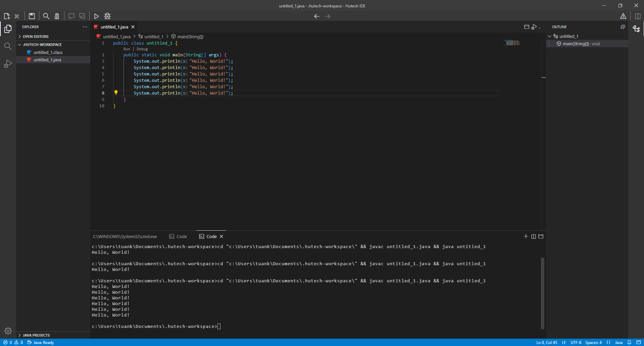Image resolution: width=644 pixels, height=346 pixels.
Task: Save the file with the save icon
Action: point(32,16)
